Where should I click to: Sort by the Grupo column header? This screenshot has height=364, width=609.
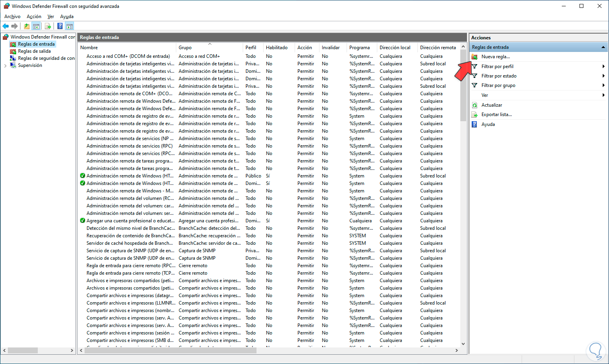click(x=209, y=48)
